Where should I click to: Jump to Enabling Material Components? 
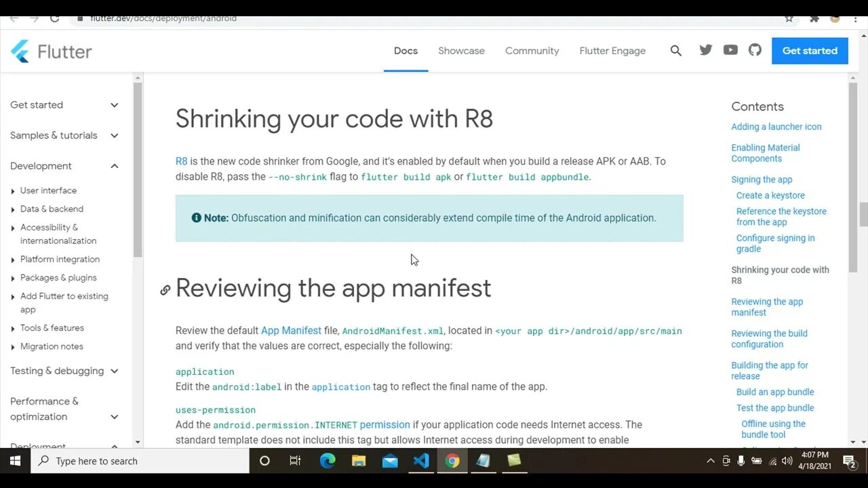[x=766, y=153]
